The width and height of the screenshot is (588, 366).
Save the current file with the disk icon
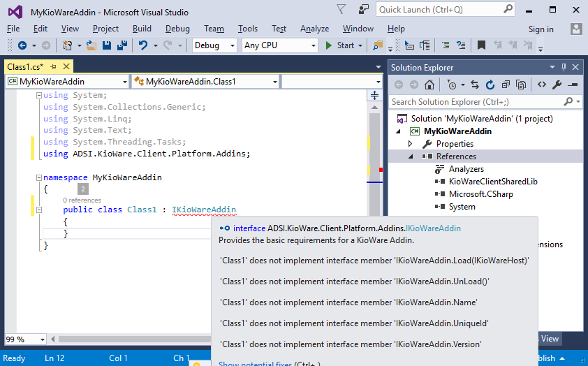click(107, 45)
